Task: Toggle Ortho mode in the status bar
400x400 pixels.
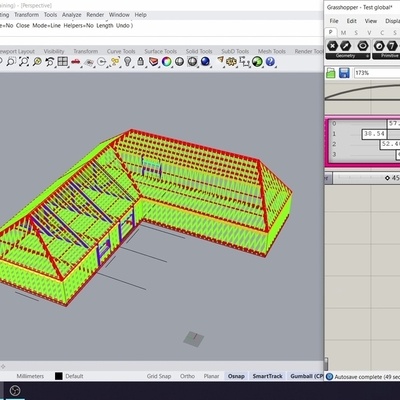Action: click(x=187, y=376)
